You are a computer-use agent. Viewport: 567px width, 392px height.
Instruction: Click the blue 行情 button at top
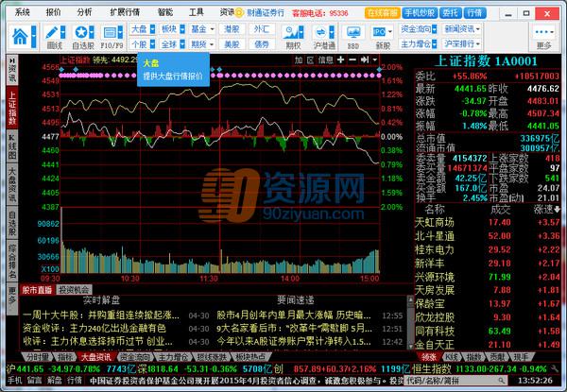click(x=475, y=13)
